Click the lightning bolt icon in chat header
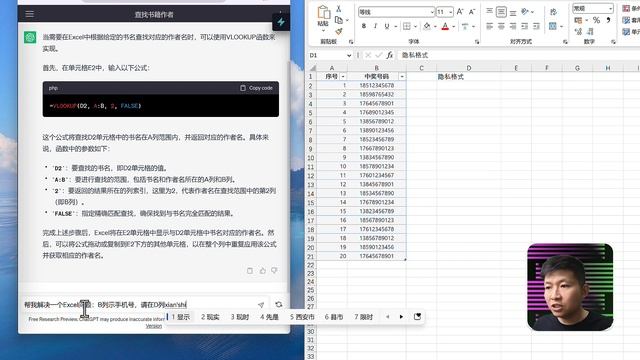Image resolution: width=640 pixels, height=360 pixels. point(281,22)
